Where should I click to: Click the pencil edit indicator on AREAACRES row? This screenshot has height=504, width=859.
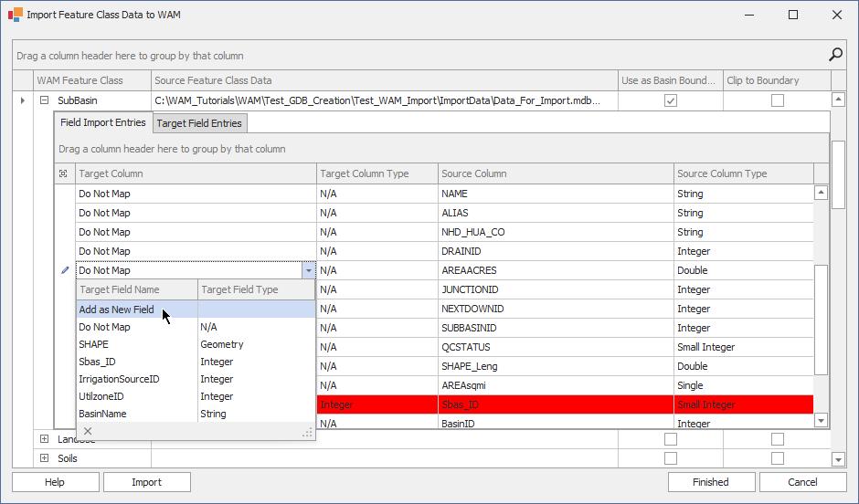point(65,269)
